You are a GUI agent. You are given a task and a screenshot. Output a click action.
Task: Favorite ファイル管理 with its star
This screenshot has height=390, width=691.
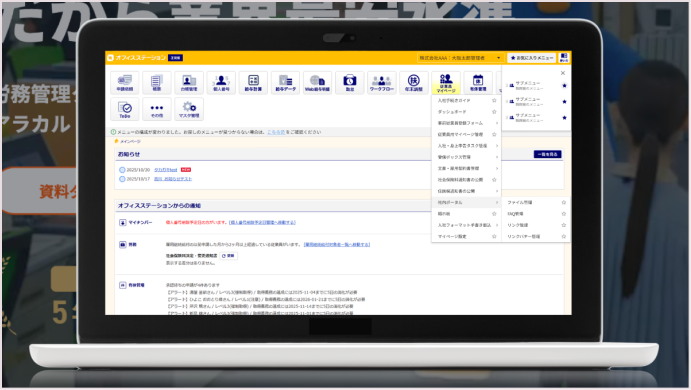564,202
